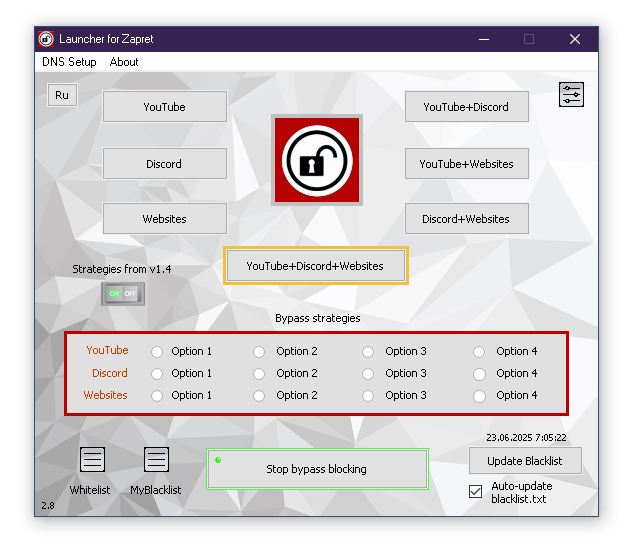The height and width of the screenshot is (546, 633).
Task: Click the MyBlacklist label text
Action: pos(156,490)
